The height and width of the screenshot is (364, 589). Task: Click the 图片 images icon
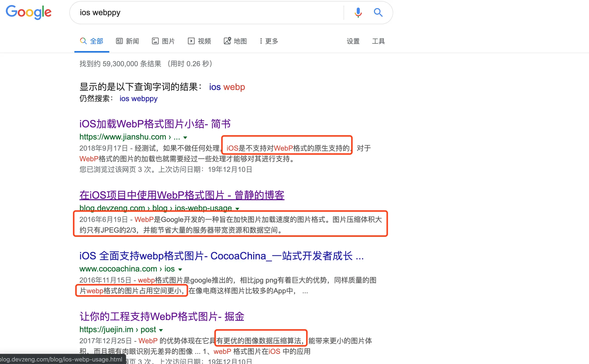click(156, 41)
